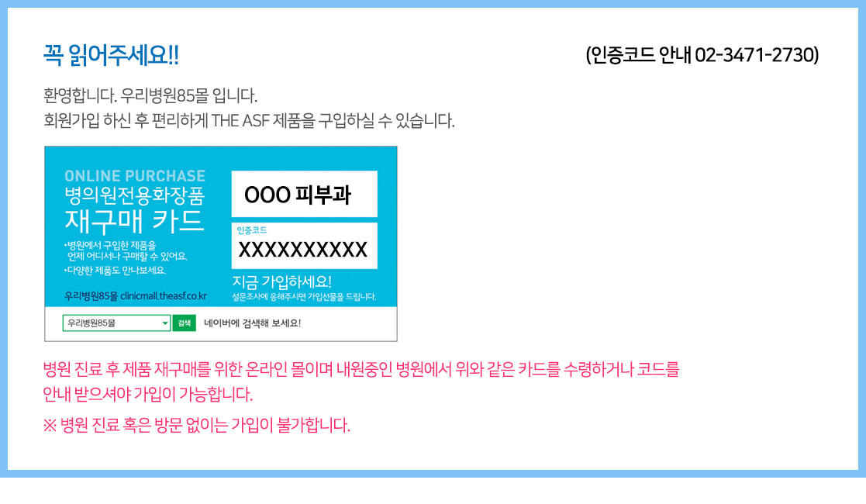Click the XXXXXXXXXX authentication code box
The width and height of the screenshot is (866, 504).
point(305,246)
